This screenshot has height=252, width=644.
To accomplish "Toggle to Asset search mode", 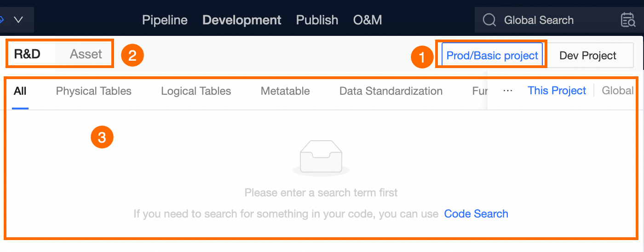I will click(86, 54).
